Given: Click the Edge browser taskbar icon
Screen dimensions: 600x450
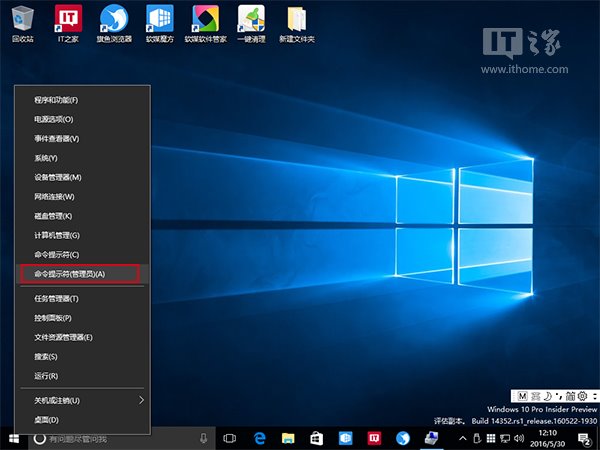Looking at the screenshot, I should pyautogui.click(x=258, y=438).
